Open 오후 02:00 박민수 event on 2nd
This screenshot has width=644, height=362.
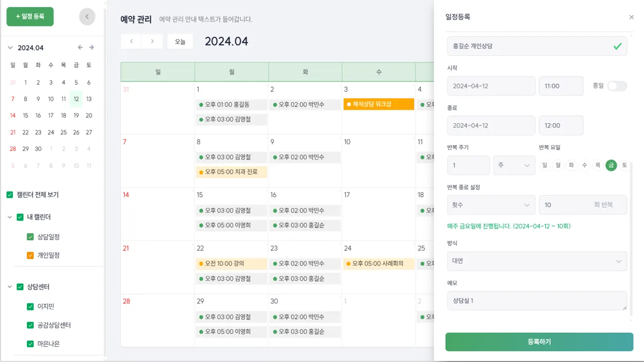tap(305, 105)
